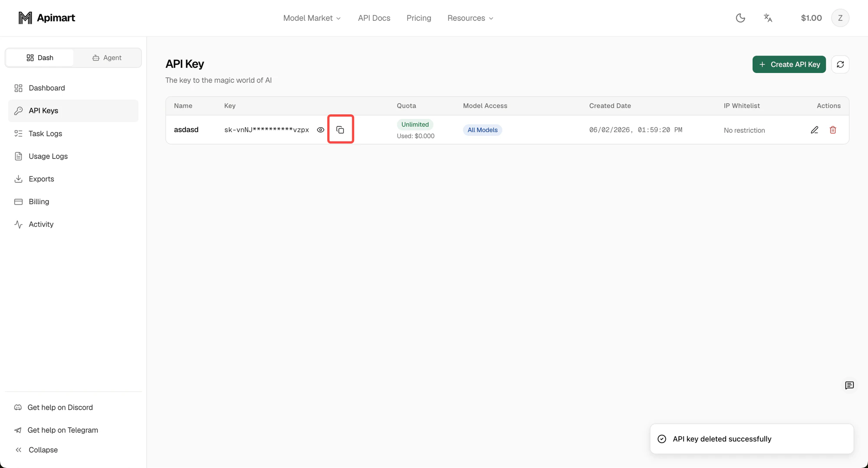Click the asdasd key name
Image resolution: width=868 pixels, height=468 pixels.
186,130
